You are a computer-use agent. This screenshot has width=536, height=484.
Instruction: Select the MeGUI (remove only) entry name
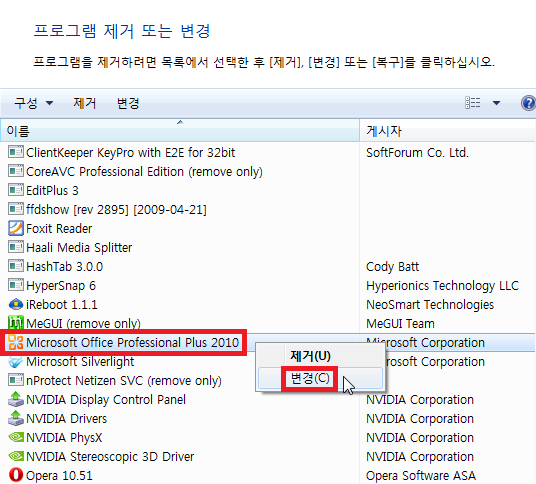[83, 323]
